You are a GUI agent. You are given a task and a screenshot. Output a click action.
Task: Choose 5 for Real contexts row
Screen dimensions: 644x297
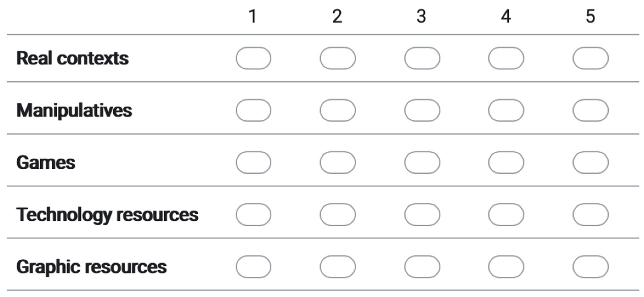(591, 58)
